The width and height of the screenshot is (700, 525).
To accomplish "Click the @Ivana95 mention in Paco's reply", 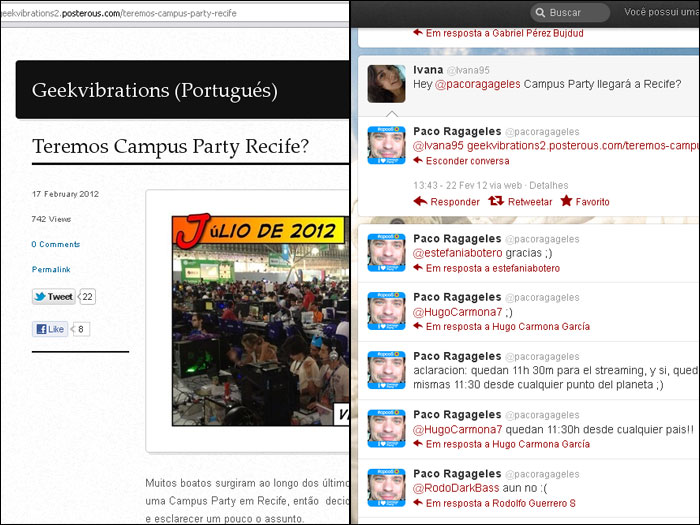I will (438, 146).
